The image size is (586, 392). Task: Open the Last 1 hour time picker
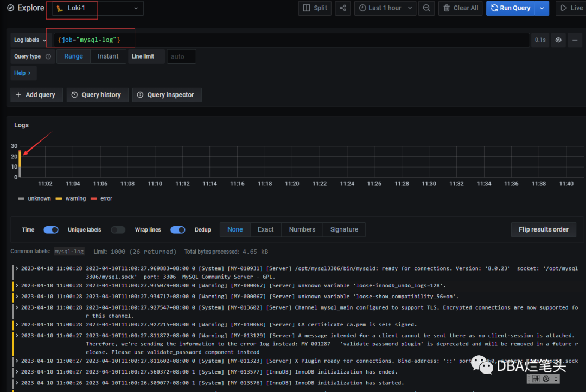click(385, 8)
